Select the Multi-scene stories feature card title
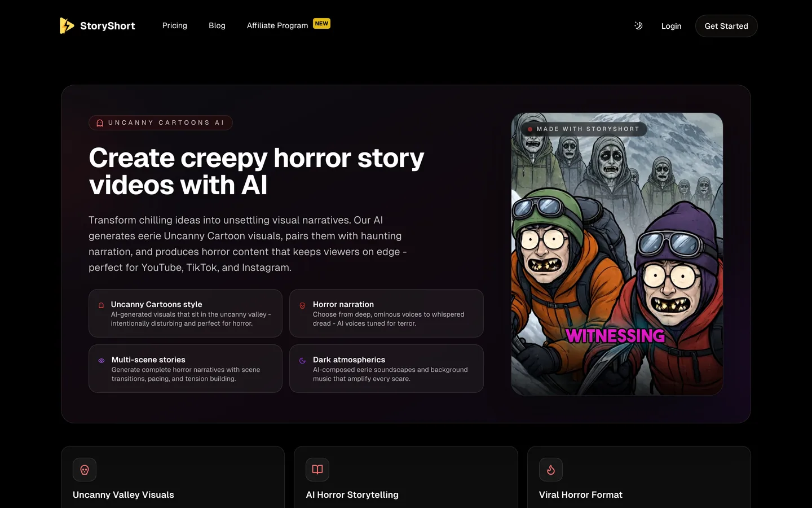The width and height of the screenshot is (812, 508). pos(148,360)
